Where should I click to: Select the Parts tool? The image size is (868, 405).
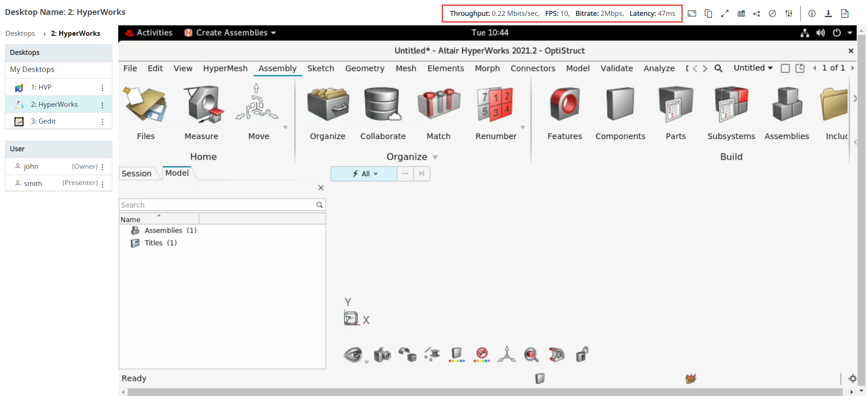(675, 105)
